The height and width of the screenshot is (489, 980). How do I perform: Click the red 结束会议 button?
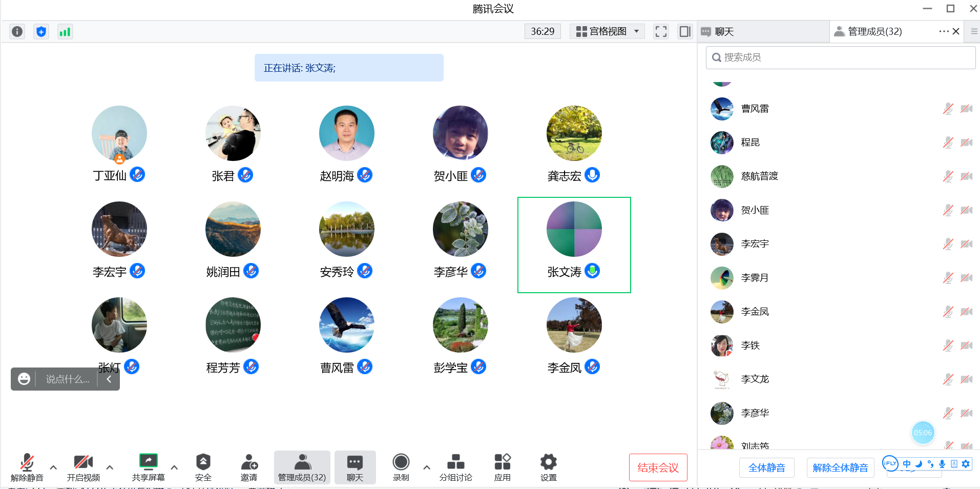click(x=658, y=467)
